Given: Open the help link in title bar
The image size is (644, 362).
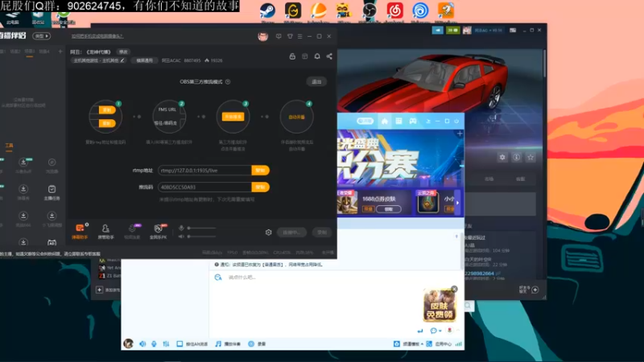Looking at the screenshot, I should tap(97, 36).
